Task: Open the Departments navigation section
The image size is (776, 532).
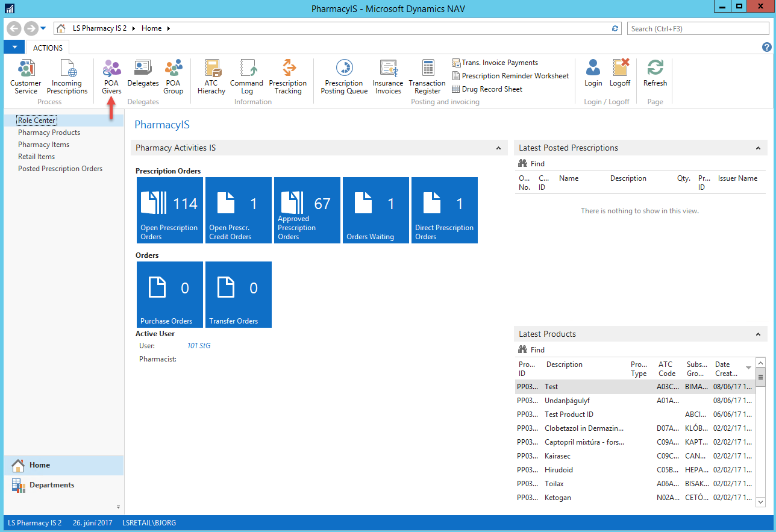Action: click(x=52, y=485)
